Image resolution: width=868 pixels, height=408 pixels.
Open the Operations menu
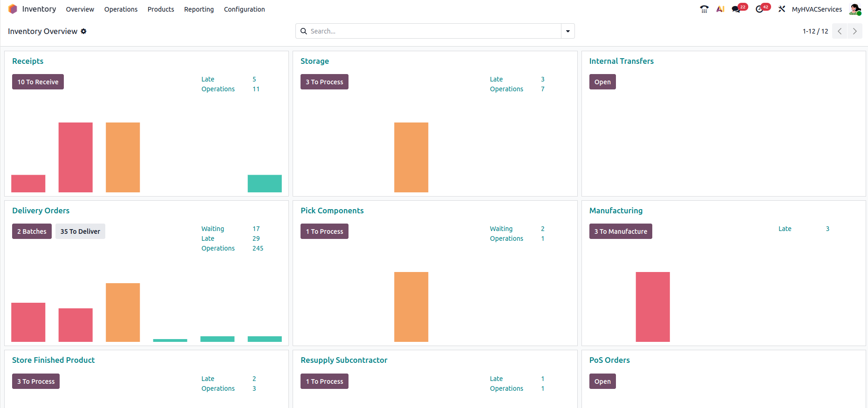click(x=121, y=9)
